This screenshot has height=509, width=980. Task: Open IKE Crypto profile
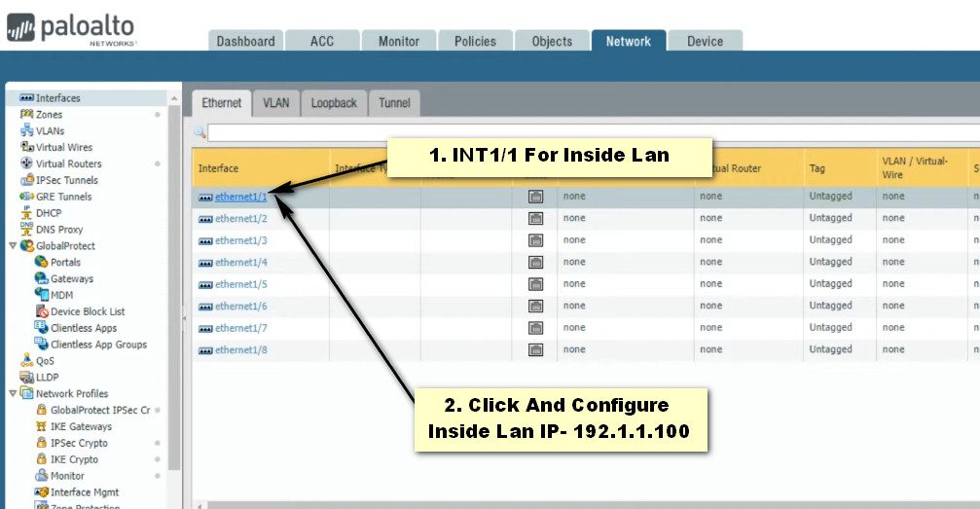point(74,459)
